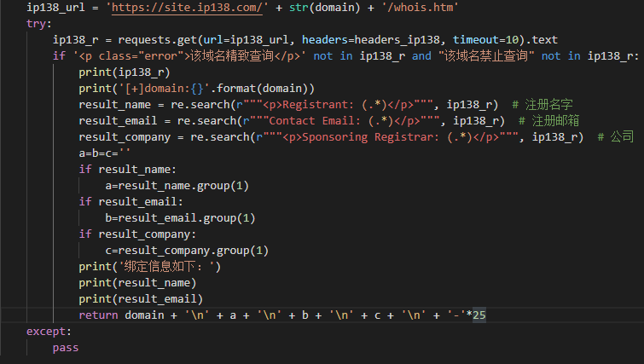This screenshot has height=364, width=644.
Task: Click the print(result_email) line
Action: [x=141, y=299]
